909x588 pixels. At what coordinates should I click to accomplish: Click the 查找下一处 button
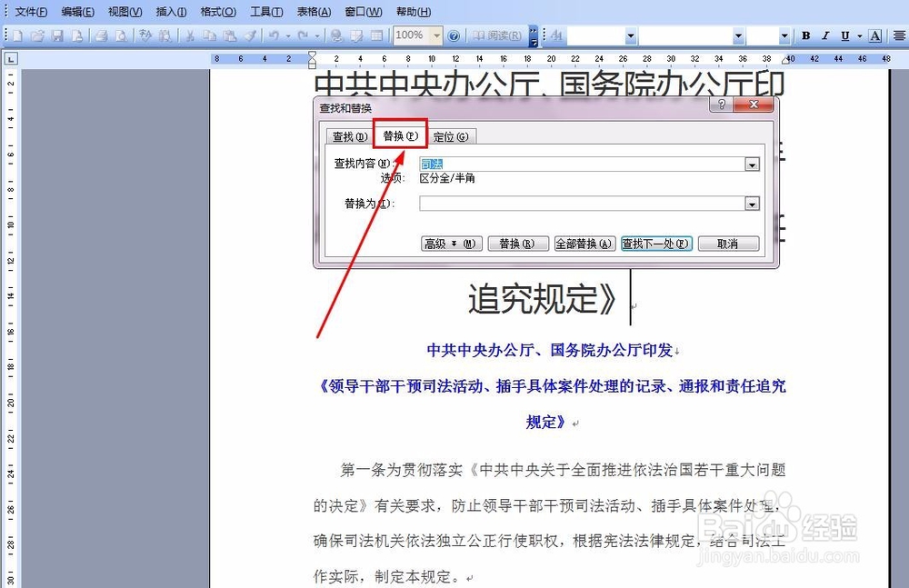(656, 244)
